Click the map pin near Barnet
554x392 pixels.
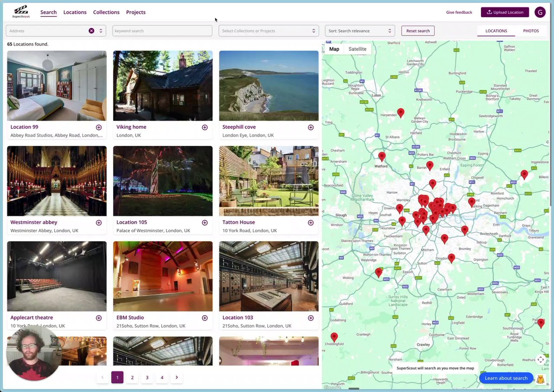coord(430,165)
